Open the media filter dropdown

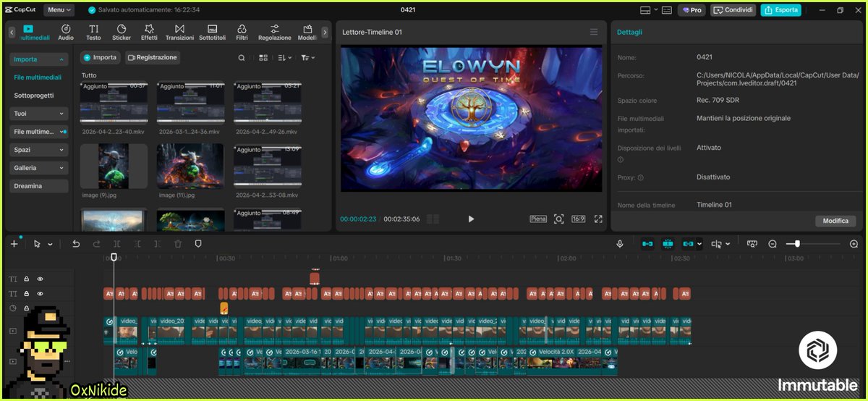(x=307, y=58)
